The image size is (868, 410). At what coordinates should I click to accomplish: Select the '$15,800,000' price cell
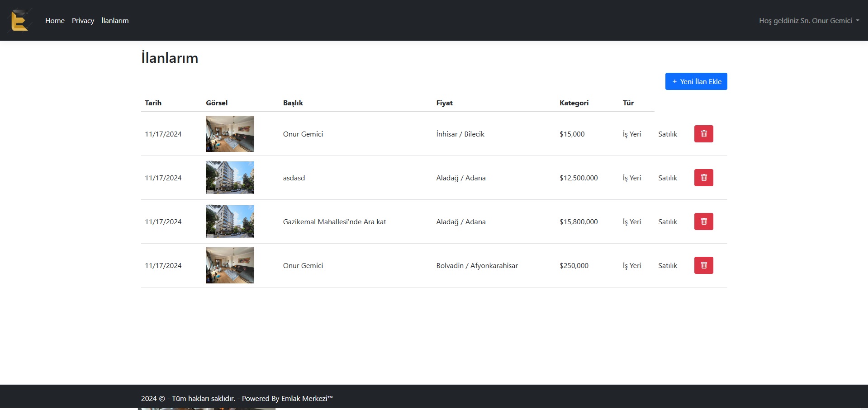579,221
